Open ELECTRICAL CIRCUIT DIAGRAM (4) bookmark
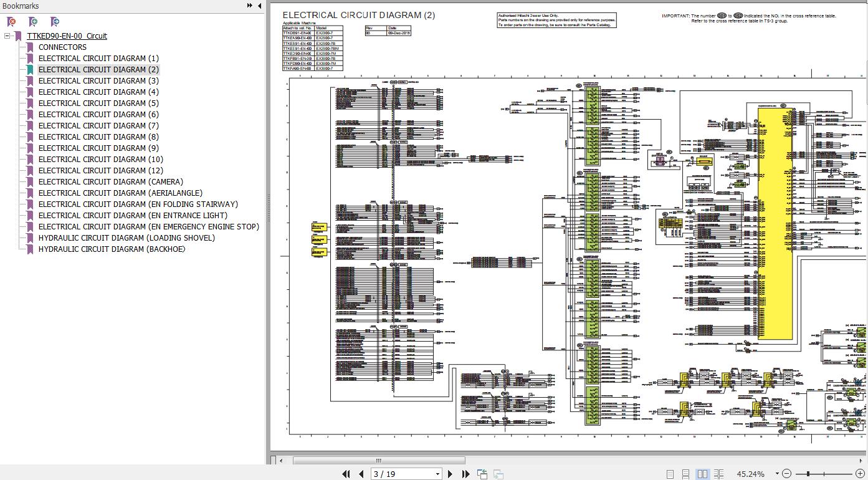The height and width of the screenshot is (480, 868). 98,92
